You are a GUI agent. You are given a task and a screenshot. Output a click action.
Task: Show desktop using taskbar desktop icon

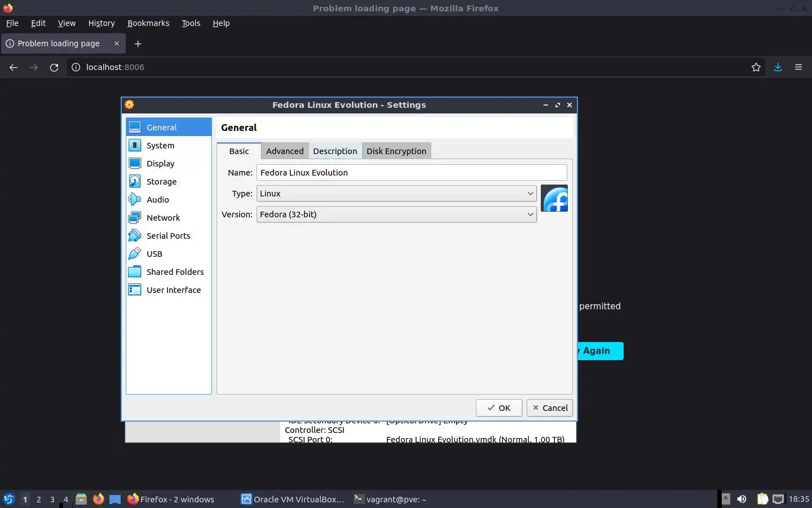point(115,499)
